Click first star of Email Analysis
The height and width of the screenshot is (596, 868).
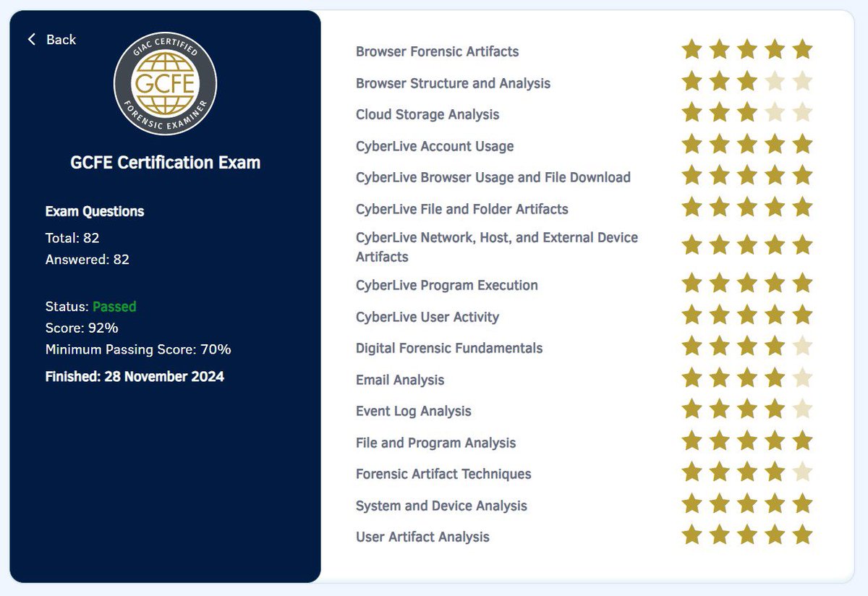[x=692, y=378]
